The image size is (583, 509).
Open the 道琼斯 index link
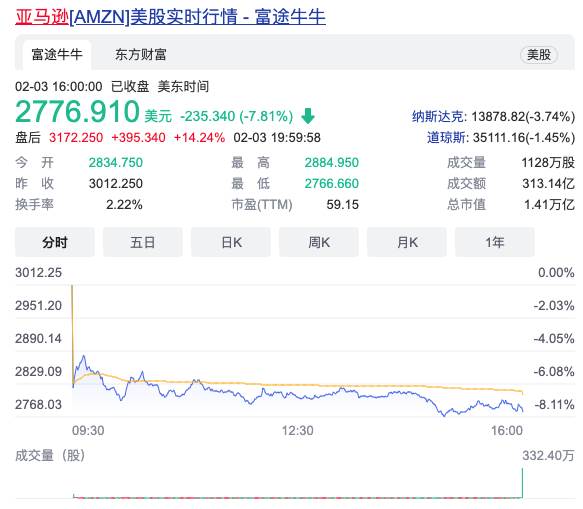pyautogui.click(x=445, y=138)
